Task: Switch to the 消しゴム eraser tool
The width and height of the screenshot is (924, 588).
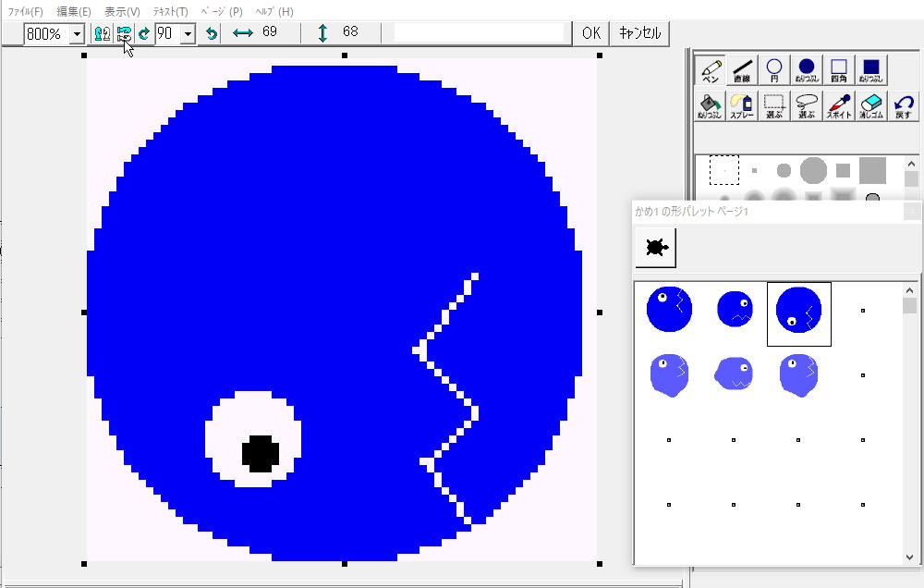Action: 871,106
